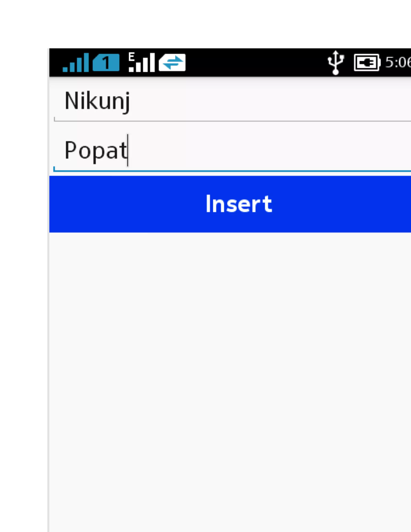Tap the EDGE network signal bars icon

coord(142,62)
